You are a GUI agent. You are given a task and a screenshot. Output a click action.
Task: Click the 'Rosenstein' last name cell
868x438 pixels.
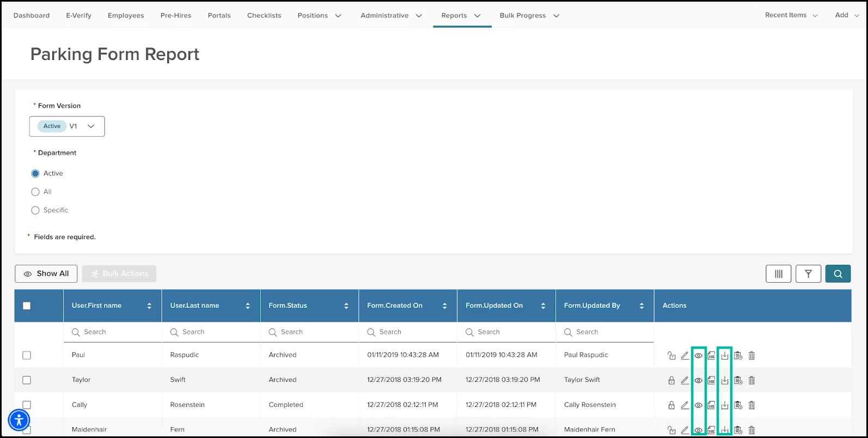coord(187,405)
